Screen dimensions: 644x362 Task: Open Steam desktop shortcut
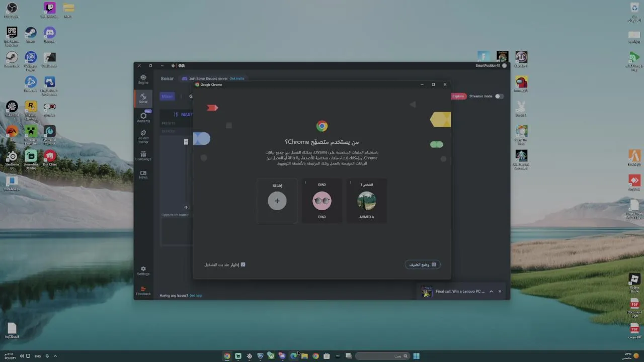pos(31,35)
